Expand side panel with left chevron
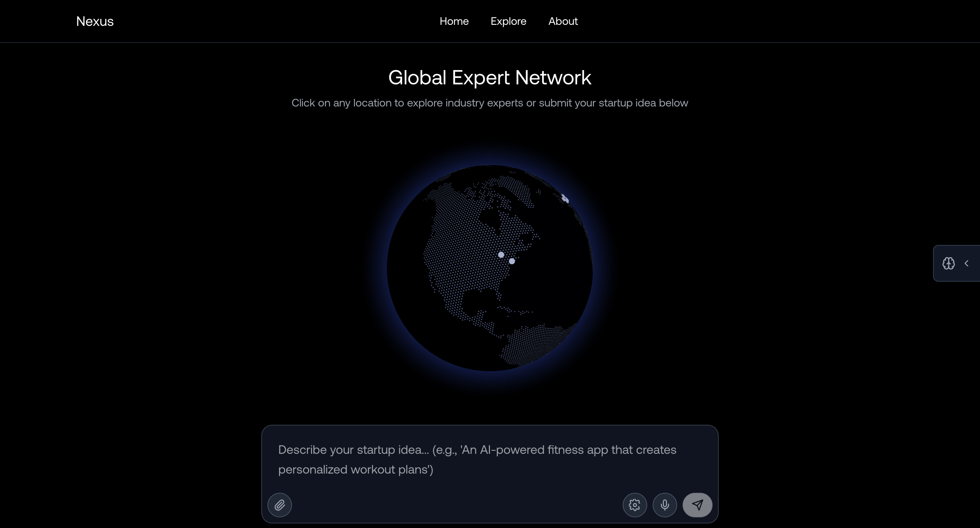 967,263
